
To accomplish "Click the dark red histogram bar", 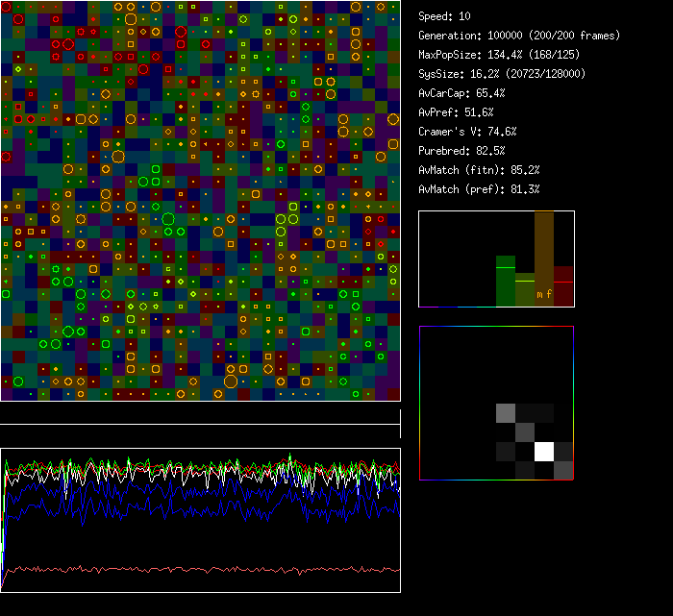I will pyautogui.click(x=563, y=286).
